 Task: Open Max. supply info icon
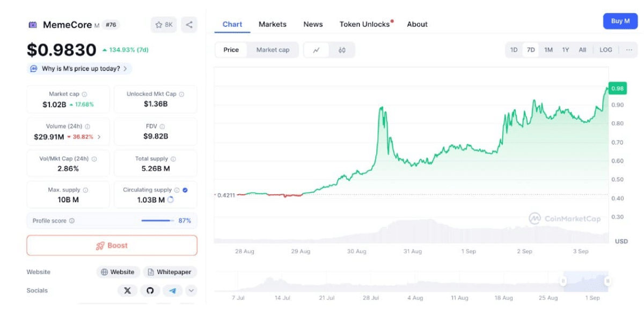(x=85, y=190)
